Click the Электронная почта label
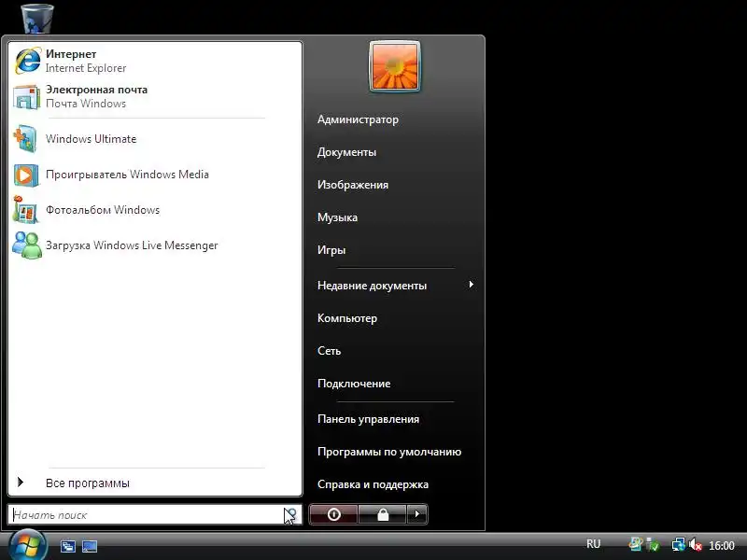This screenshot has width=747, height=560. pyautogui.click(x=97, y=90)
